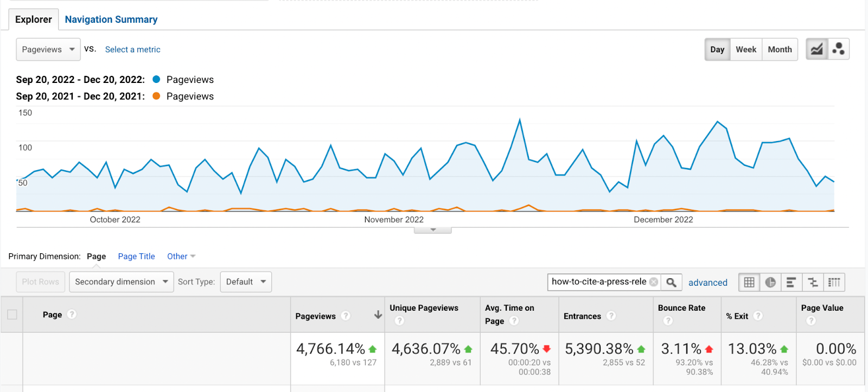
Task: Select the Comparison view icon
Action: (x=813, y=282)
